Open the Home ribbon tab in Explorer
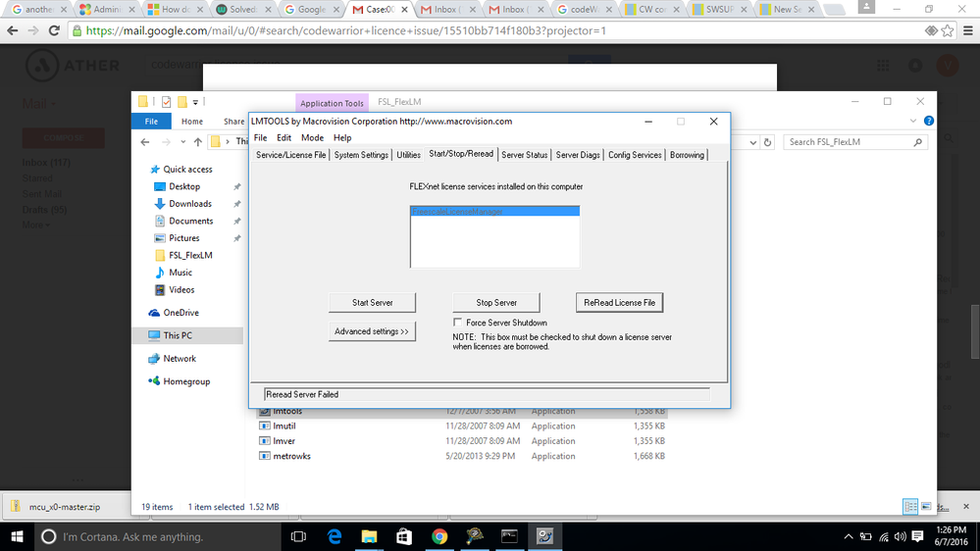Image resolution: width=980 pixels, height=551 pixels. [x=192, y=122]
